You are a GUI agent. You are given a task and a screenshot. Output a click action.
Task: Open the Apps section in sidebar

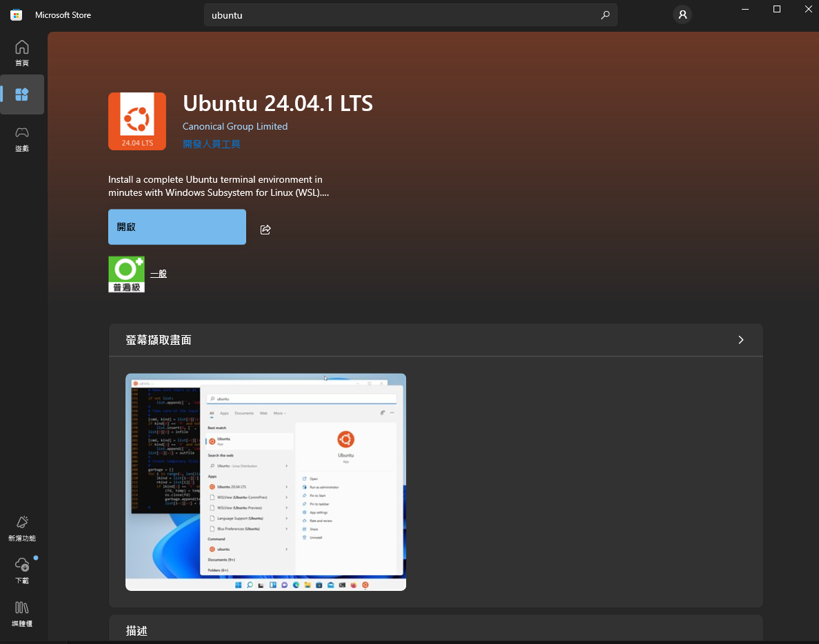[22, 94]
